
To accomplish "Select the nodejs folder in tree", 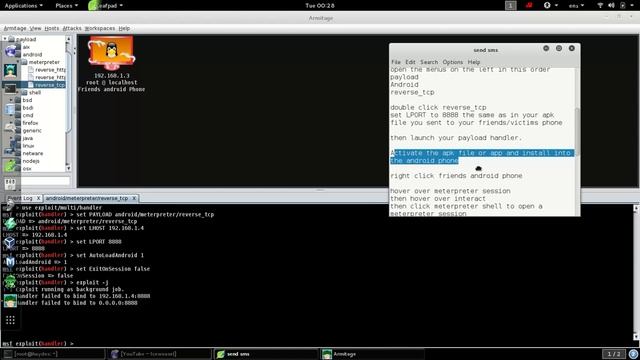I will tap(31, 161).
